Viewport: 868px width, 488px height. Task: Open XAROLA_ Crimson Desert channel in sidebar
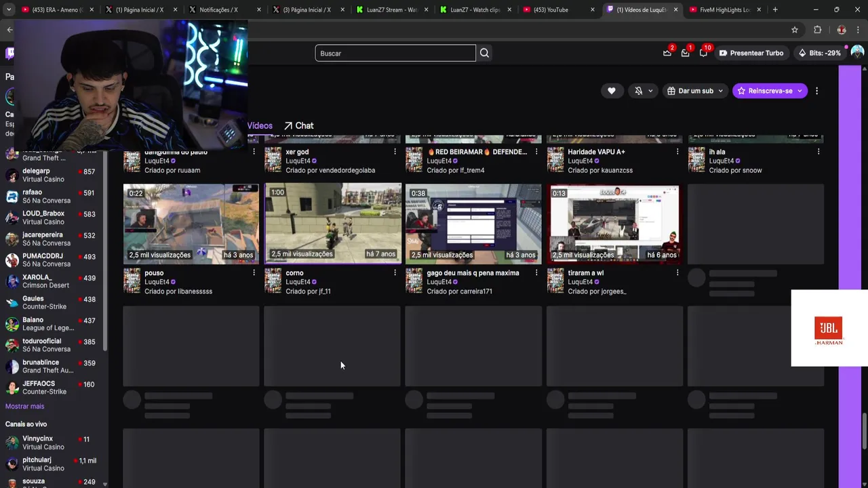click(53, 281)
